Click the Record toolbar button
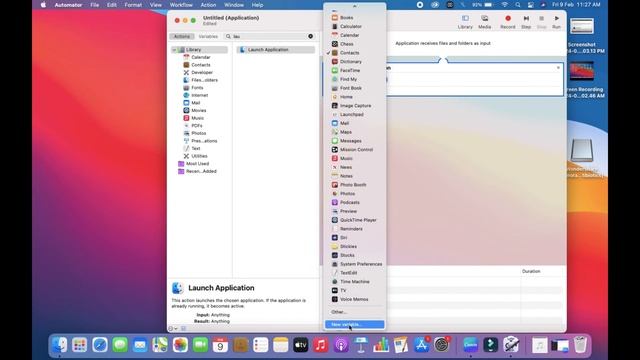The image size is (640, 360). 508,22
